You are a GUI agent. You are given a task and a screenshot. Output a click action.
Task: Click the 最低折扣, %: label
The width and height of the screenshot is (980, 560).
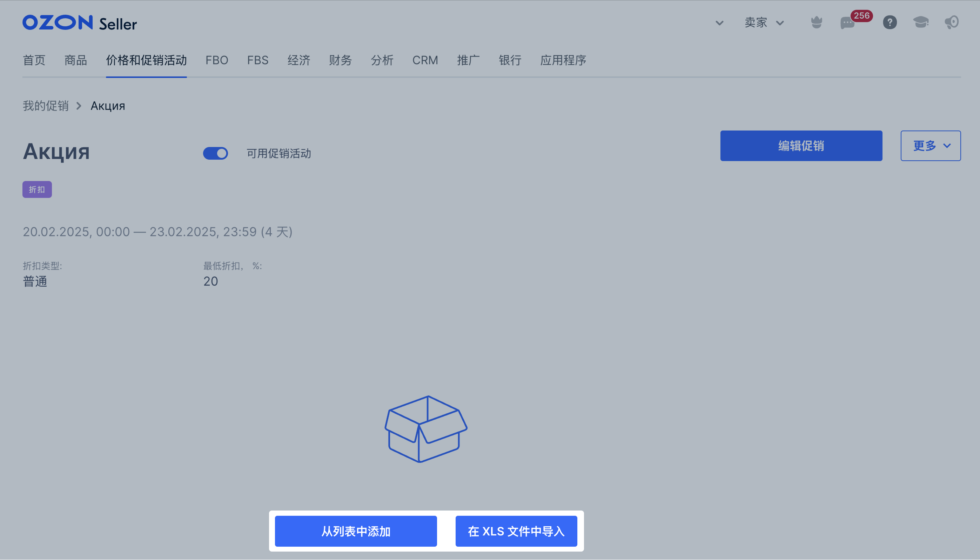pos(233,266)
